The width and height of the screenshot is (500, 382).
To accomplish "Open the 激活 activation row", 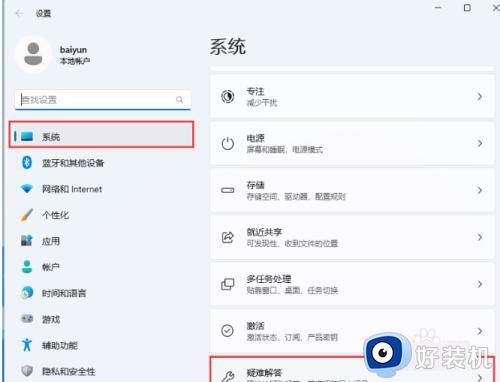I will (x=352, y=331).
